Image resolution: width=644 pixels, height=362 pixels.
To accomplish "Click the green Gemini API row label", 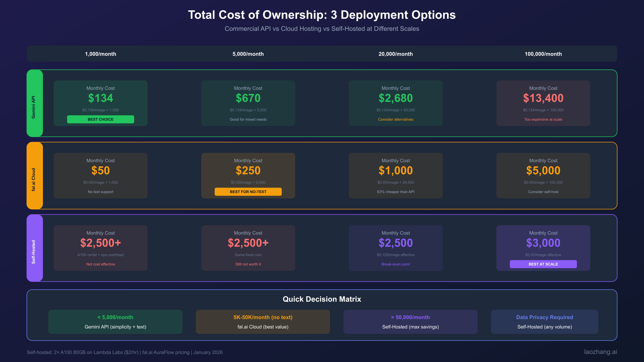I will coord(35,103).
